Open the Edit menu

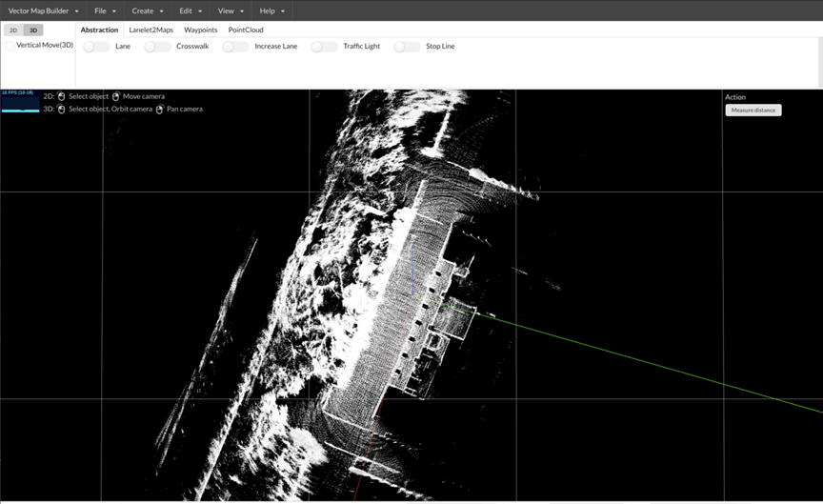(191, 10)
